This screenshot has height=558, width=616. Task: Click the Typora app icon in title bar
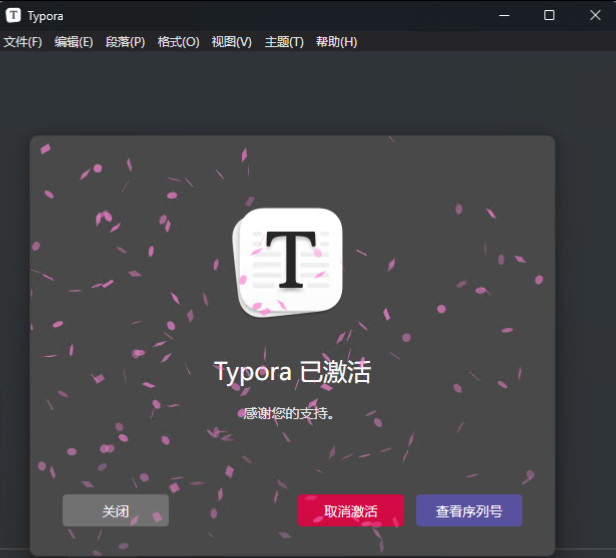coord(13,15)
